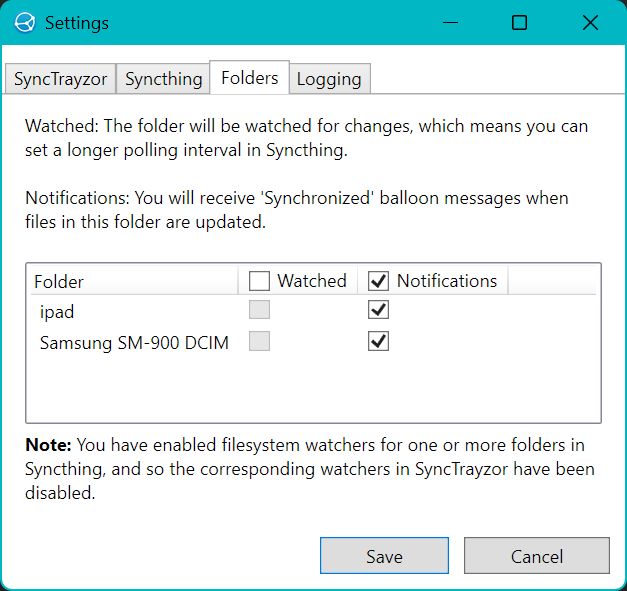Save the settings
This screenshot has width=627, height=591.
[x=384, y=556]
